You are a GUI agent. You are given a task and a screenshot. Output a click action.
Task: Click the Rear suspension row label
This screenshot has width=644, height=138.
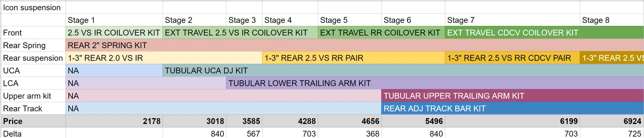pyautogui.click(x=33, y=58)
